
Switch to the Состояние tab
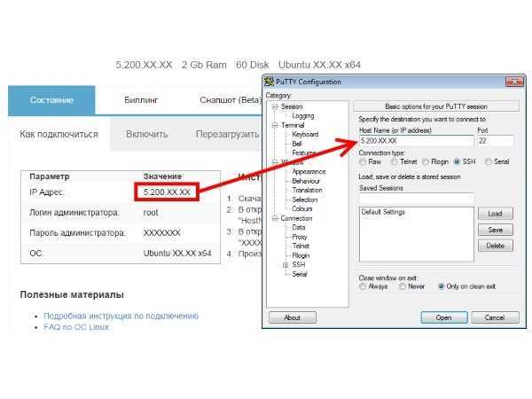coord(51,100)
